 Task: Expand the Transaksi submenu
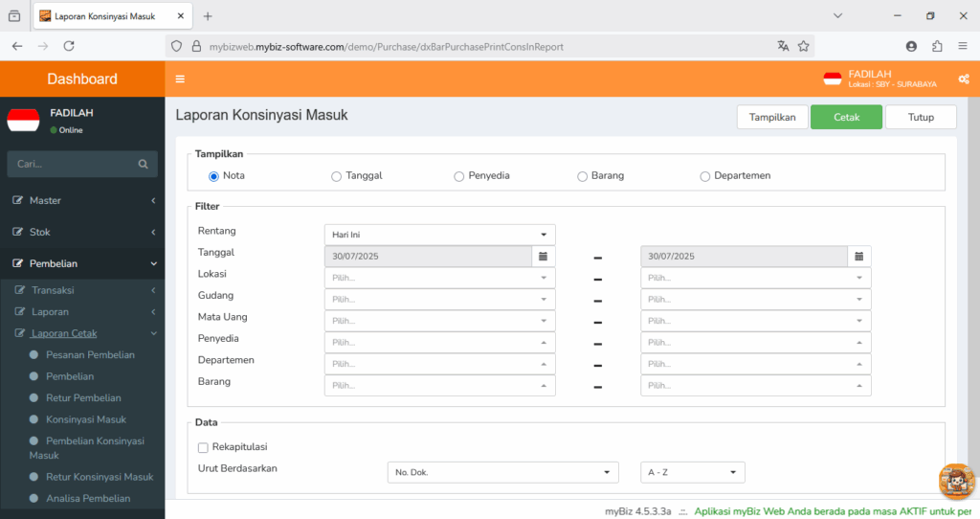[x=82, y=290]
